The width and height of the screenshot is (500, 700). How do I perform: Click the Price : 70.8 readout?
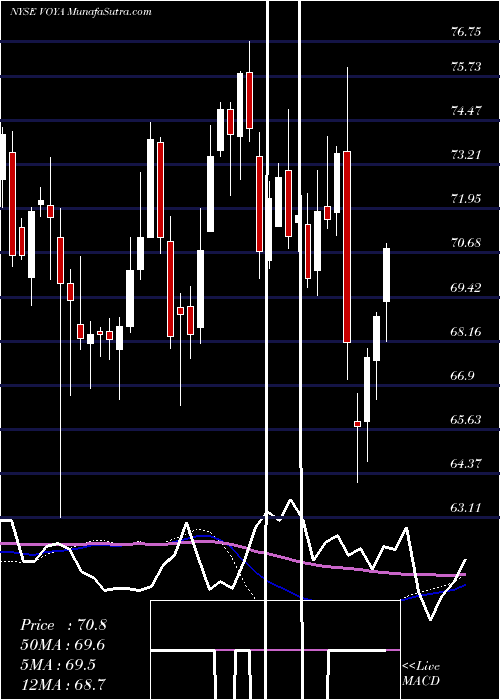tap(63, 625)
